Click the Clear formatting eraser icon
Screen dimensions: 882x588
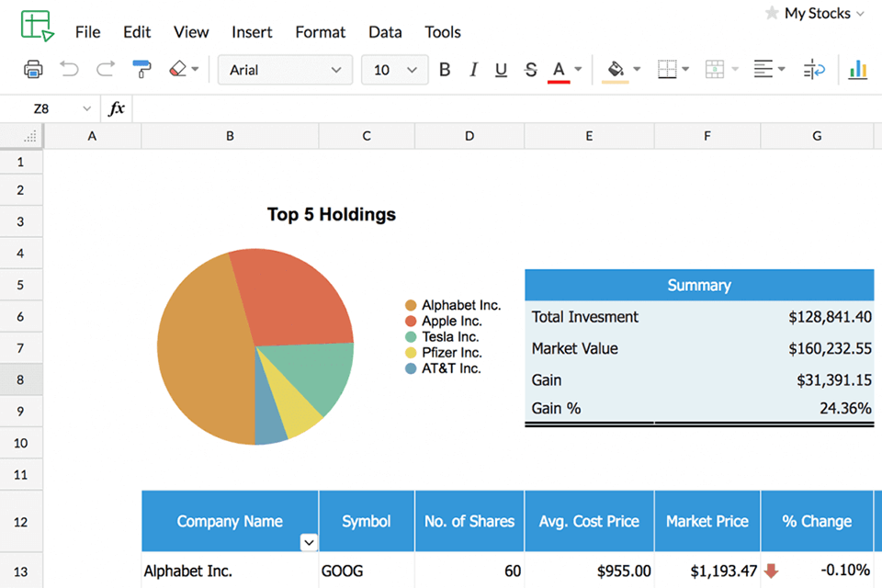(x=177, y=69)
